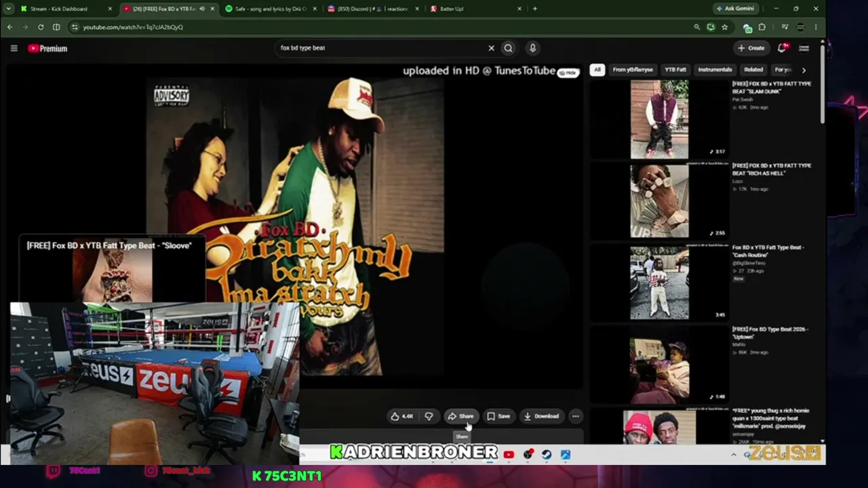Switch to the Batter Up! tab
Viewport: 868px width, 488px height.
[x=477, y=9]
